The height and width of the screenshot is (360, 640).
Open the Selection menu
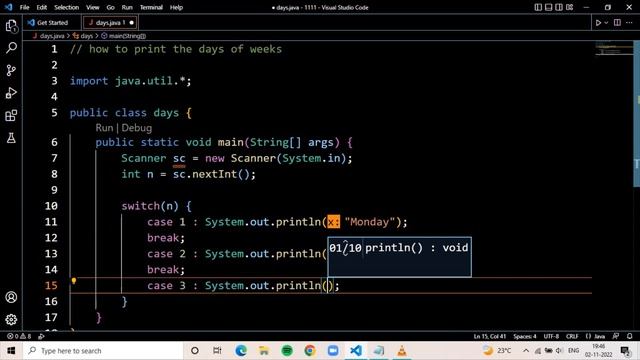(67, 7)
